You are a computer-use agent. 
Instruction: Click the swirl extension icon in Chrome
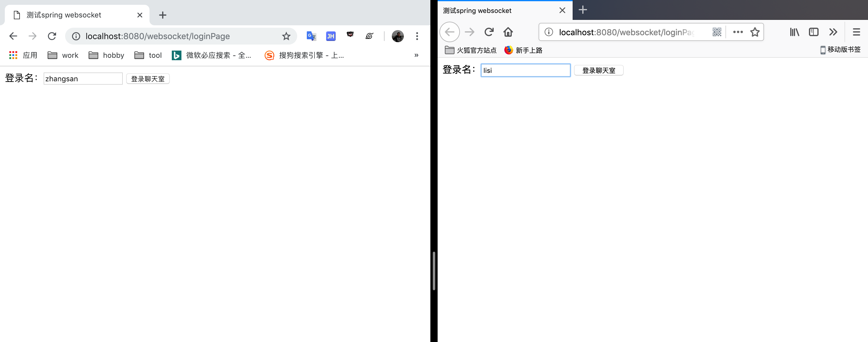pos(369,36)
